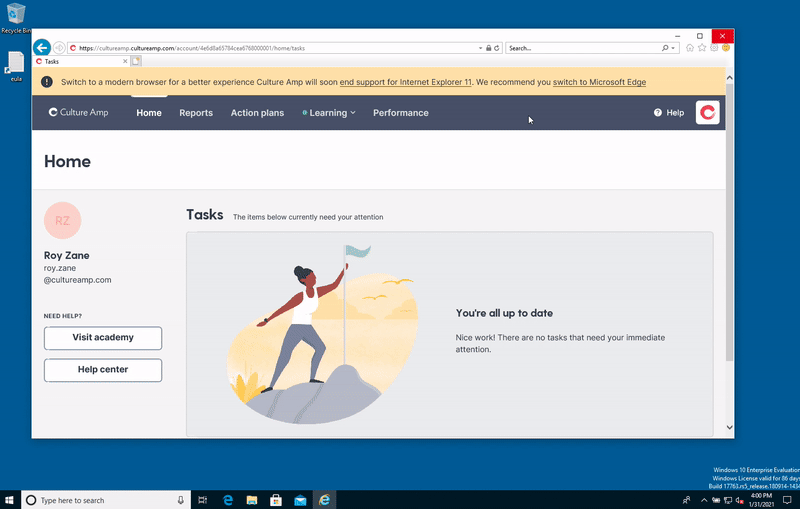Click the refresh icon in address bar
Screen dimensions: 800x509
click(x=496, y=48)
